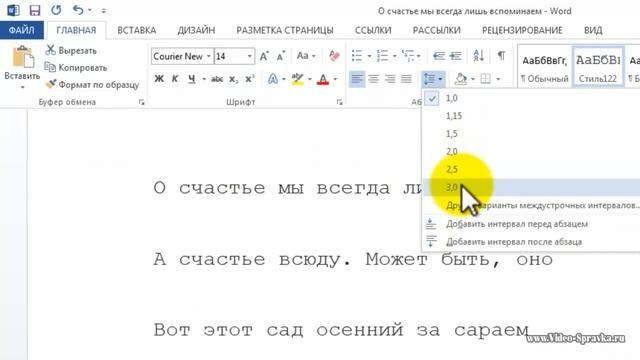
Task: Select the Стиль122 style thumbnail
Action: [598, 68]
